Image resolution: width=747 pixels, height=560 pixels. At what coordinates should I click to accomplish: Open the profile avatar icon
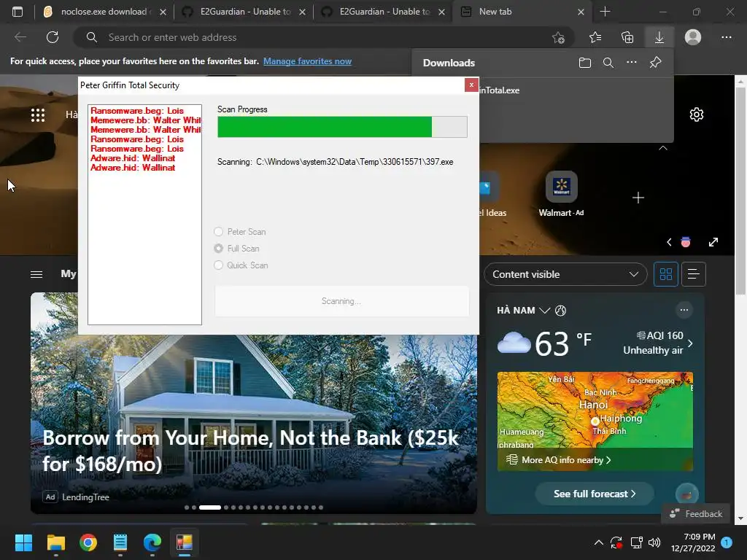click(693, 37)
